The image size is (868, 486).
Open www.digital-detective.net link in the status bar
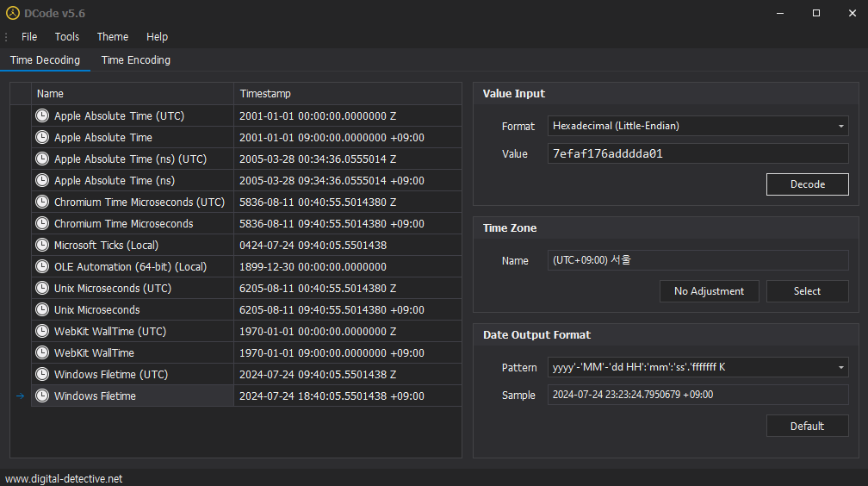tap(65, 478)
